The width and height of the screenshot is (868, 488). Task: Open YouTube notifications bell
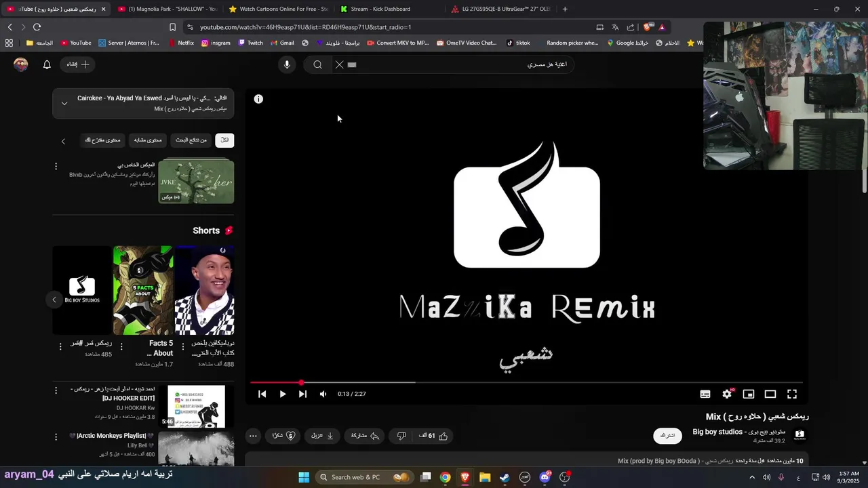(x=47, y=64)
